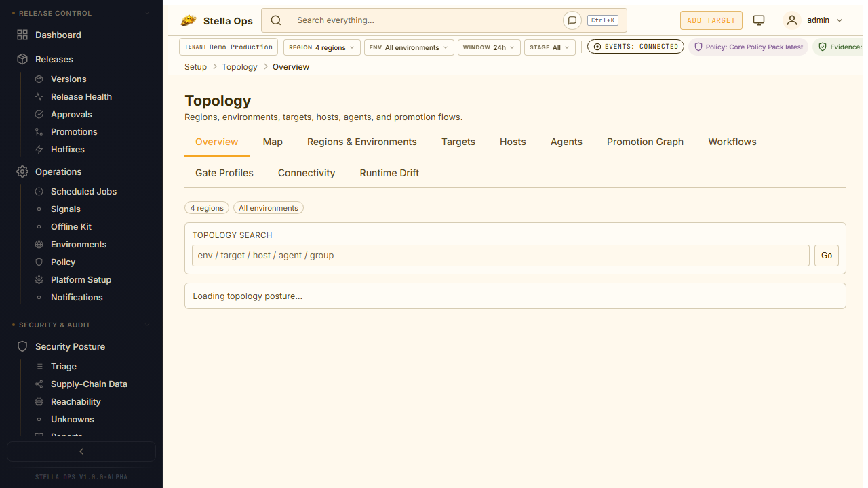Toggle the All environments filter chip

[x=269, y=208]
